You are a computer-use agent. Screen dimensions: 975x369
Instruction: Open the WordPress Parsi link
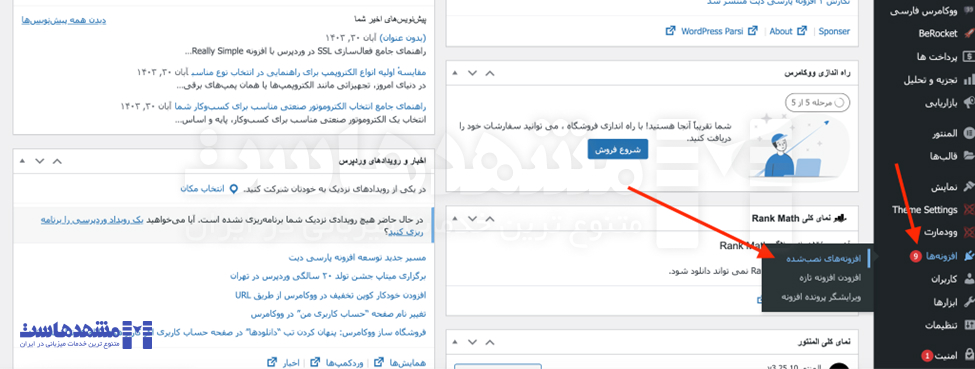[711, 30]
